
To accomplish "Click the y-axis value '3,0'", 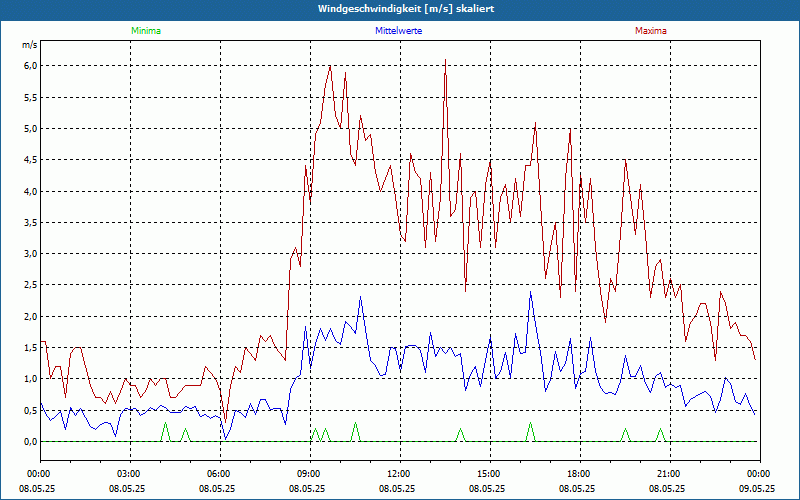I will coord(31,254).
